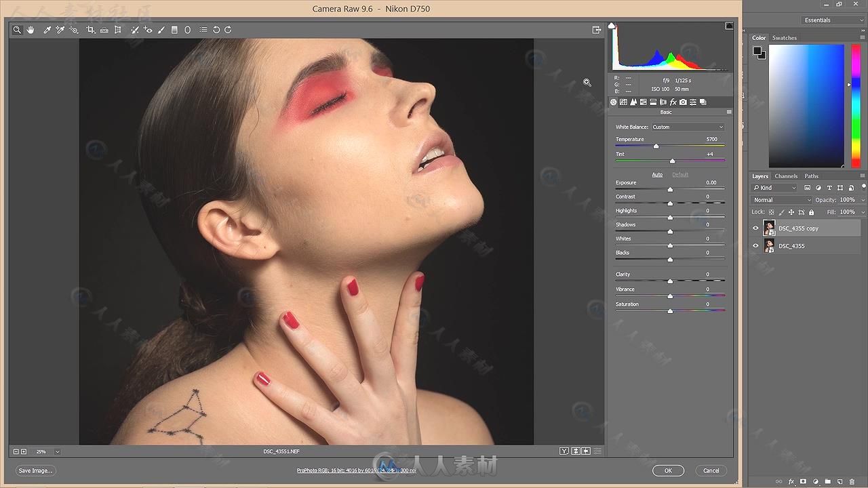Toggle lock transparent pixels

click(x=771, y=212)
